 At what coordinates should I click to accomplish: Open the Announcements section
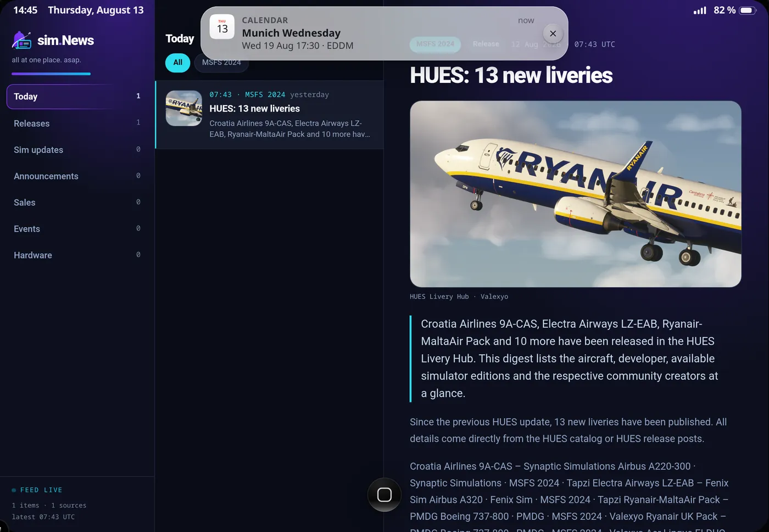(x=77, y=176)
